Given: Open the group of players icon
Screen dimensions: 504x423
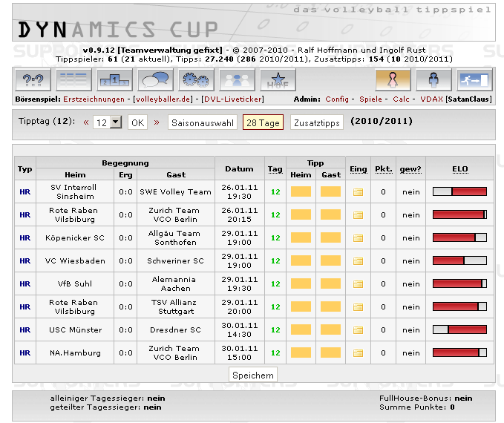Looking at the screenshot, I should coord(238,79).
